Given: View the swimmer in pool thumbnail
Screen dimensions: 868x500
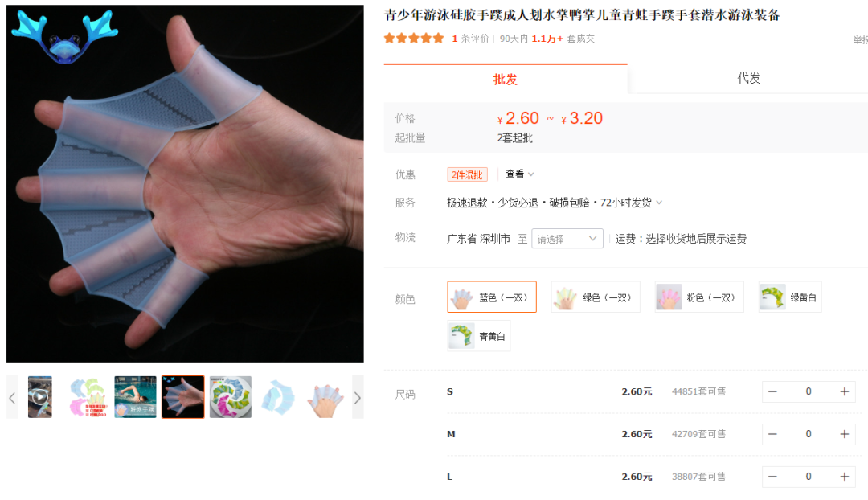Looking at the screenshot, I should click(x=135, y=397).
